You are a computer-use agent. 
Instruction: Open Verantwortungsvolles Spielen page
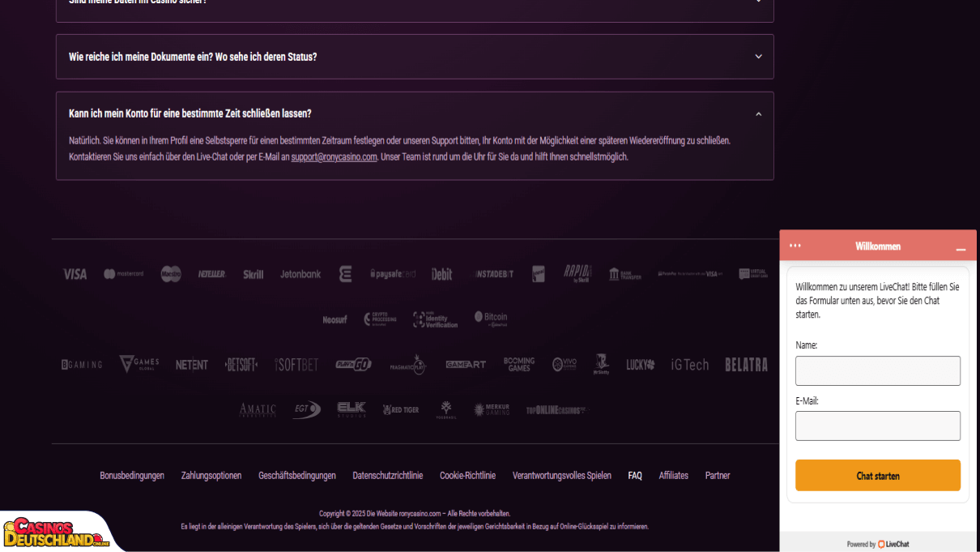click(562, 476)
